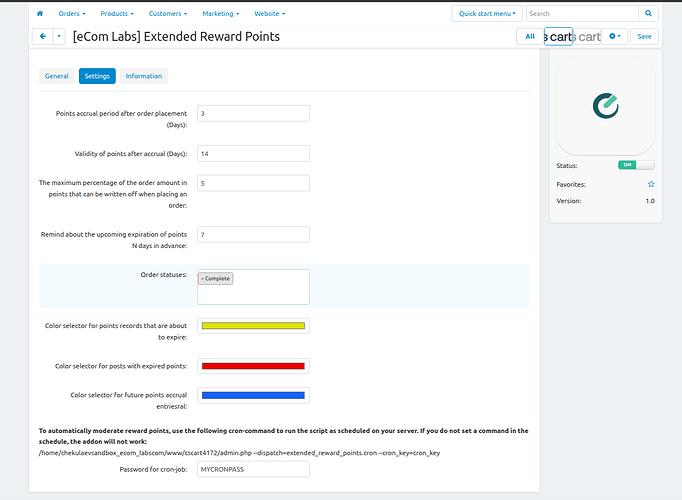Remove the Complete status tag
This screenshot has height=500, width=682.
pyautogui.click(x=202, y=279)
